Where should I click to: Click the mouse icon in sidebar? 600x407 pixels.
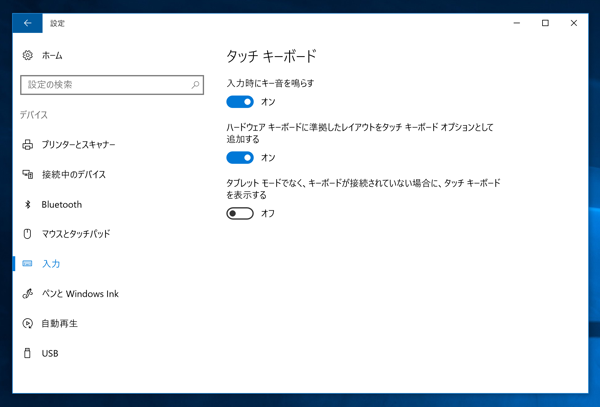tap(28, 234)
